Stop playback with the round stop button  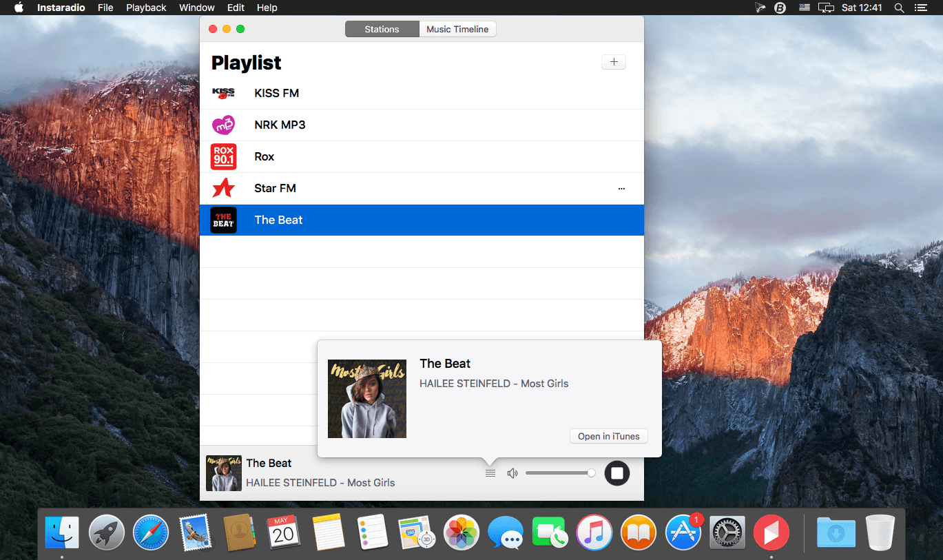point(617,473)
